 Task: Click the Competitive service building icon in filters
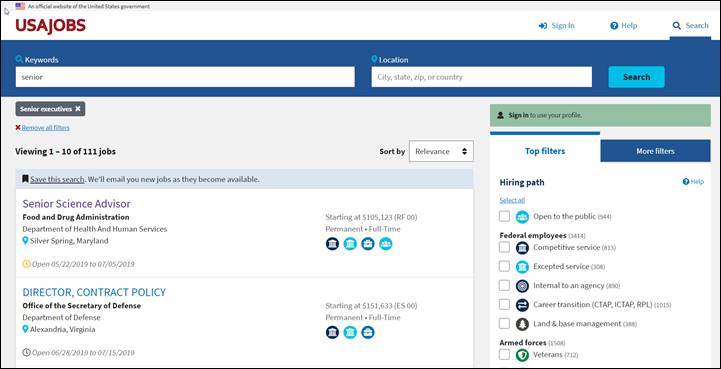click(x=522, y=248)
